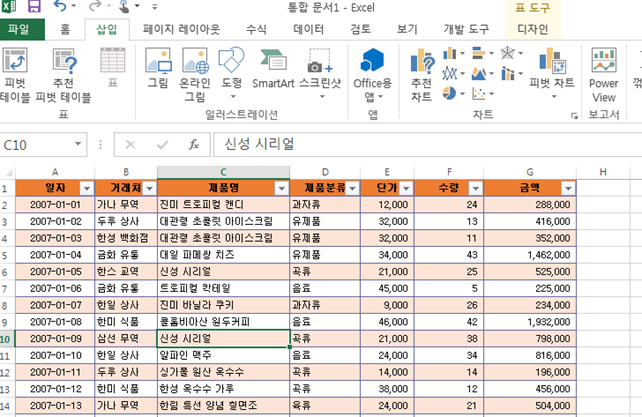Insert a line chart

point(454,74)
